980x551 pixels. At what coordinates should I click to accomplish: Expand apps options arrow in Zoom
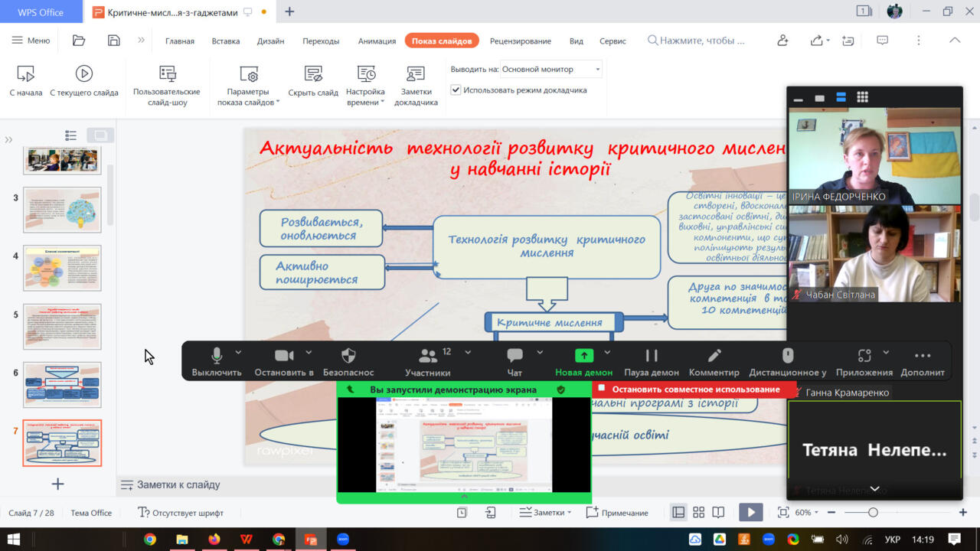886,353
